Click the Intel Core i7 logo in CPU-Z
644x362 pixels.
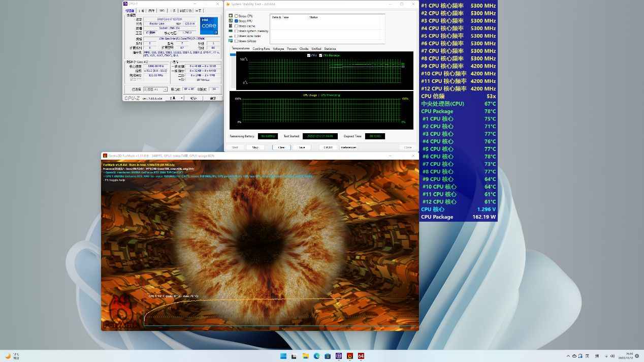(209, 26)
